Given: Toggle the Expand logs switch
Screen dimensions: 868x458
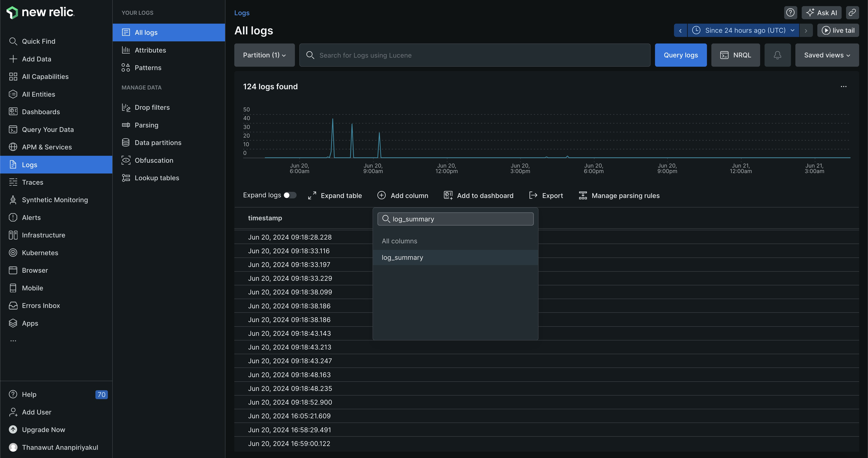Looking at the screenshot, I should pyautogui.click(x=290, y=195).
